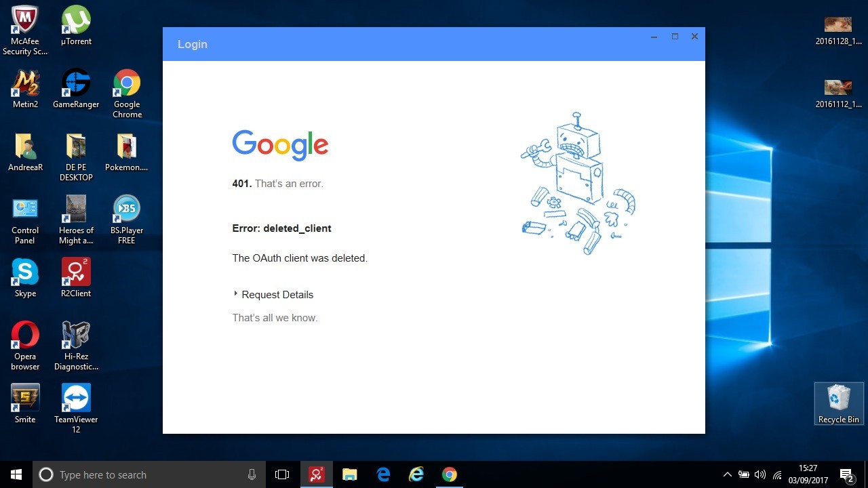
Task: Select the Metin2 game shortcut
Action: (25, 85)
